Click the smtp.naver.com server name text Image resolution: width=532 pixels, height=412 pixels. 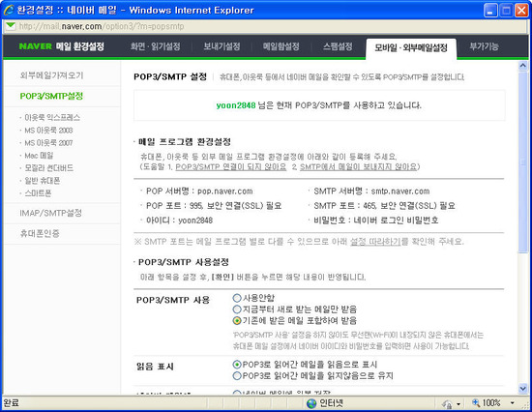coord(400,191)
